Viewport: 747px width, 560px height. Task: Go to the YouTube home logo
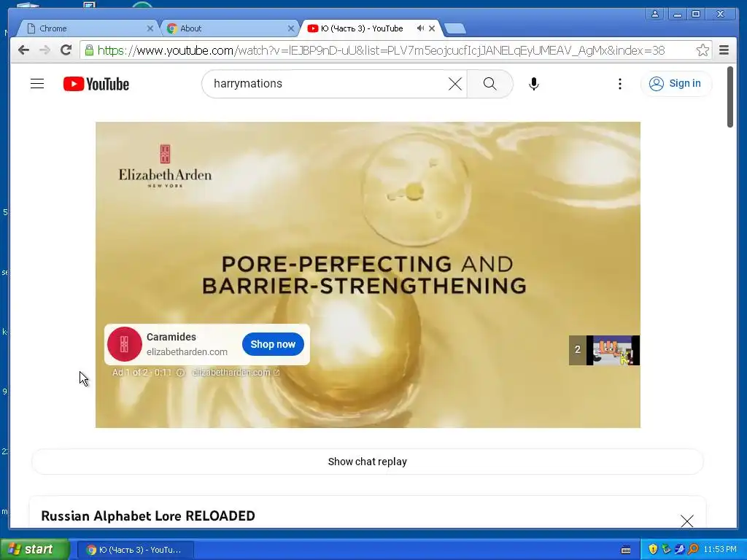96,84
